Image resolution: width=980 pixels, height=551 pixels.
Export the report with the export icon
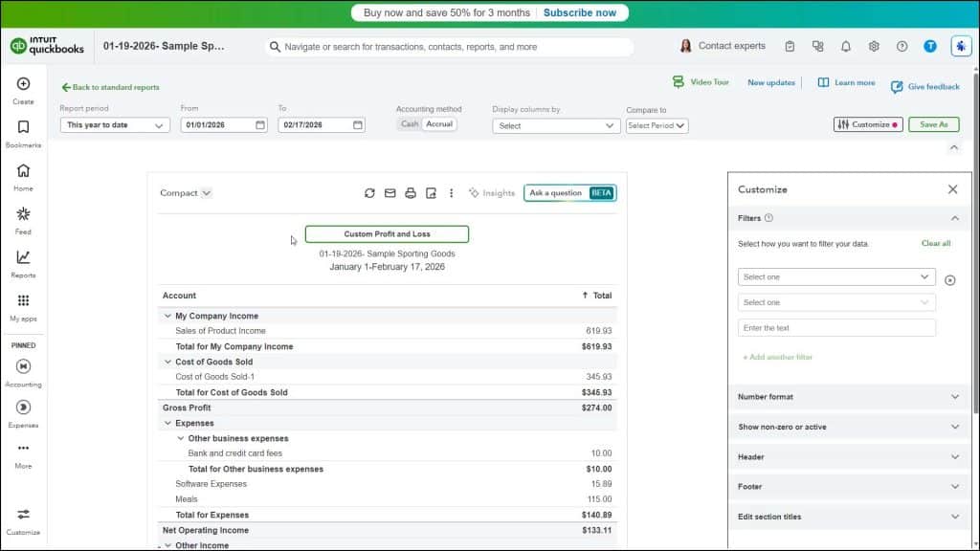430,192
